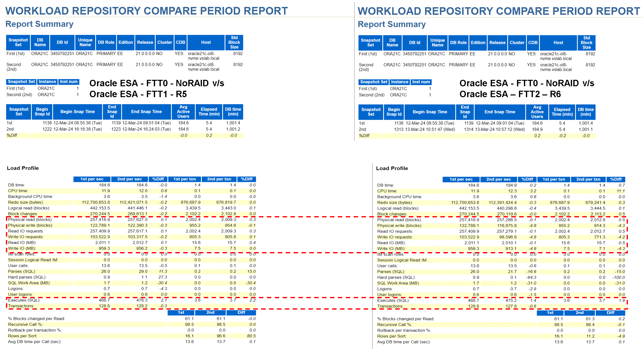Click the left 'Load Profile' heading
This screenshot has width=644, height=349.
23,168
